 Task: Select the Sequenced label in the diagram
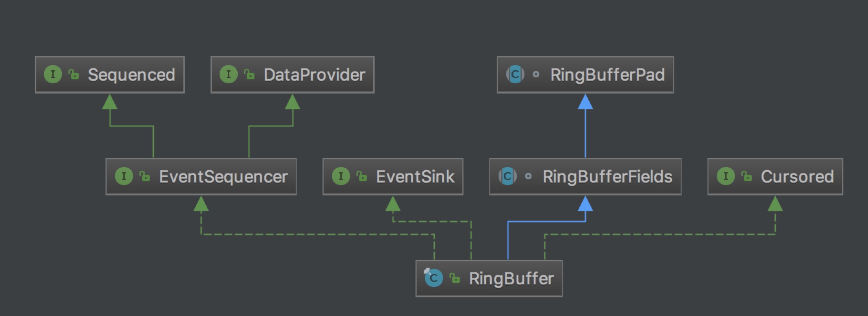[x=131, y=75]
